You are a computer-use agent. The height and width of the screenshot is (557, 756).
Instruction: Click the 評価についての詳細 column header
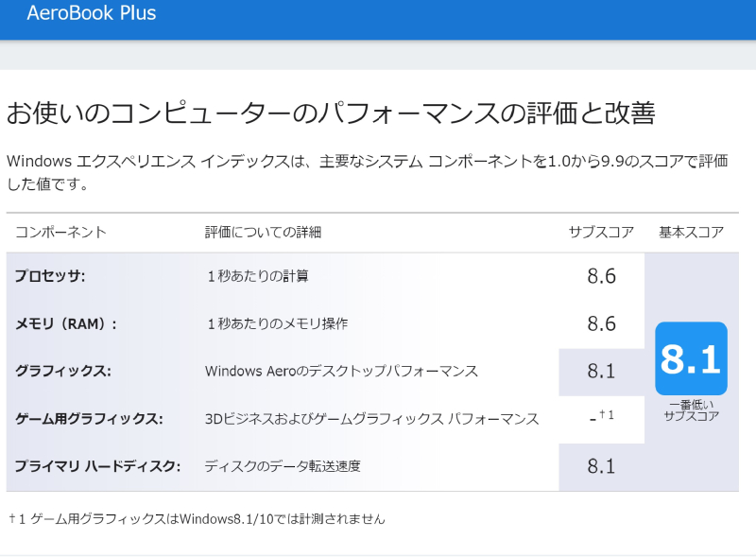point(263,233)
